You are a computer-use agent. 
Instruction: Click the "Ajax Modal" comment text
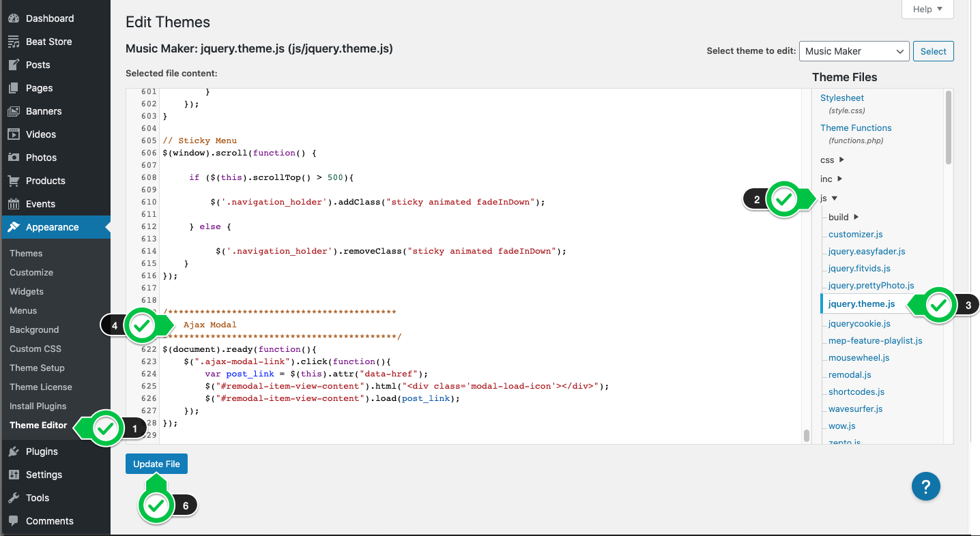210,325
